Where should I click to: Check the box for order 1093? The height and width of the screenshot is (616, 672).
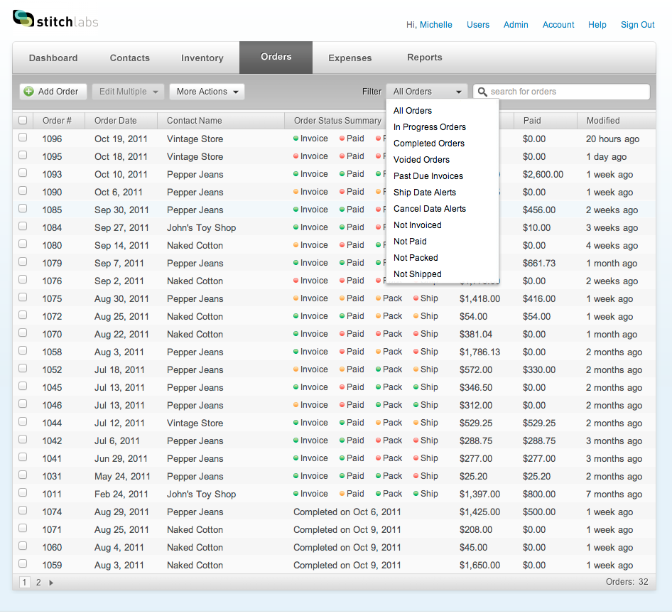tap(23, 173)
